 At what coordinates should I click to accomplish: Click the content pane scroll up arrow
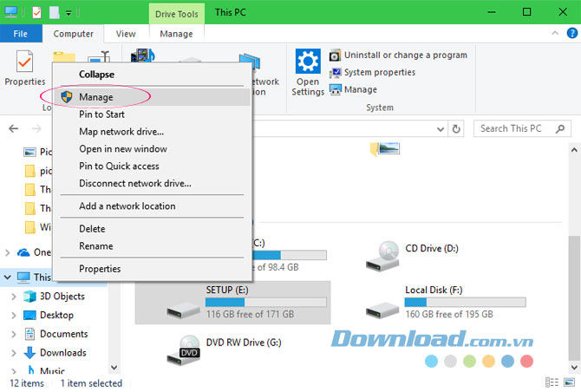click(574, 150)
